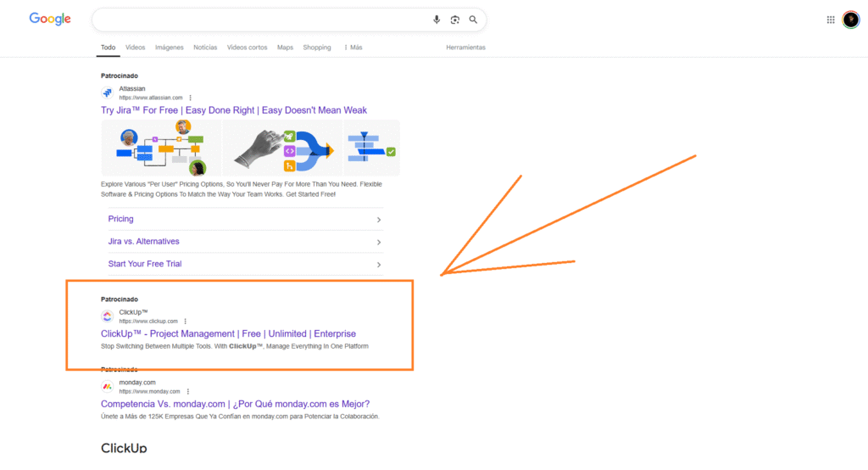
Task: Click the Jira workflow diagram thumbnail
Action: click(x=161, y=148)
